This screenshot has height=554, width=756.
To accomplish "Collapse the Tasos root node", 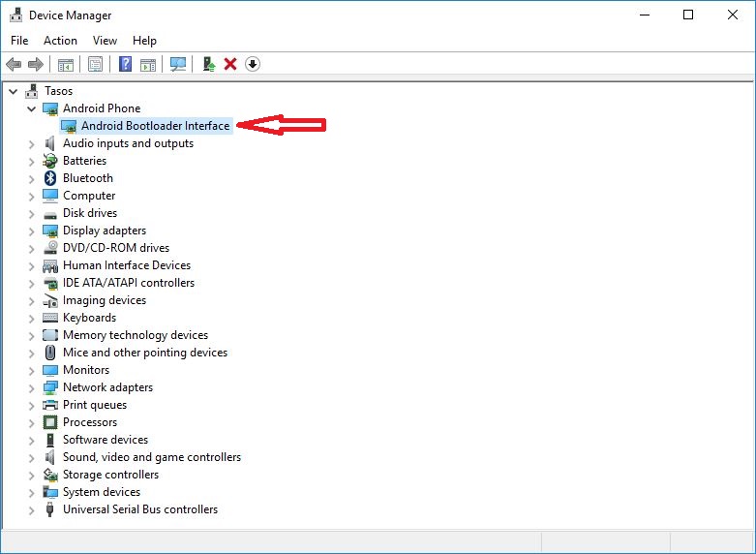I will point(13,91).
